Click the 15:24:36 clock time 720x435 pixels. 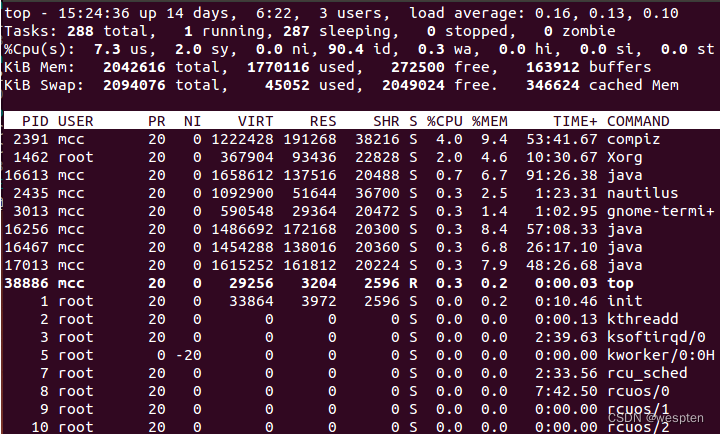tap(94, 13)
